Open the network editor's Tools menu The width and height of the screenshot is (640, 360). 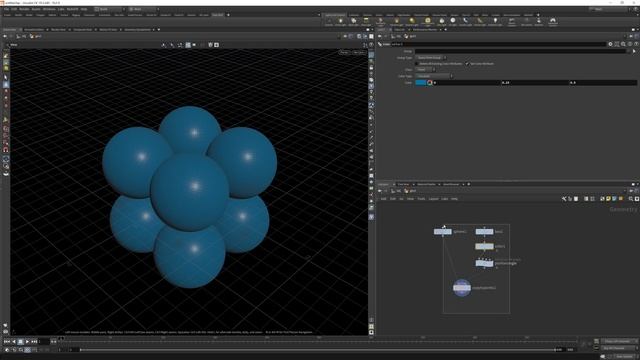[421, 199]
